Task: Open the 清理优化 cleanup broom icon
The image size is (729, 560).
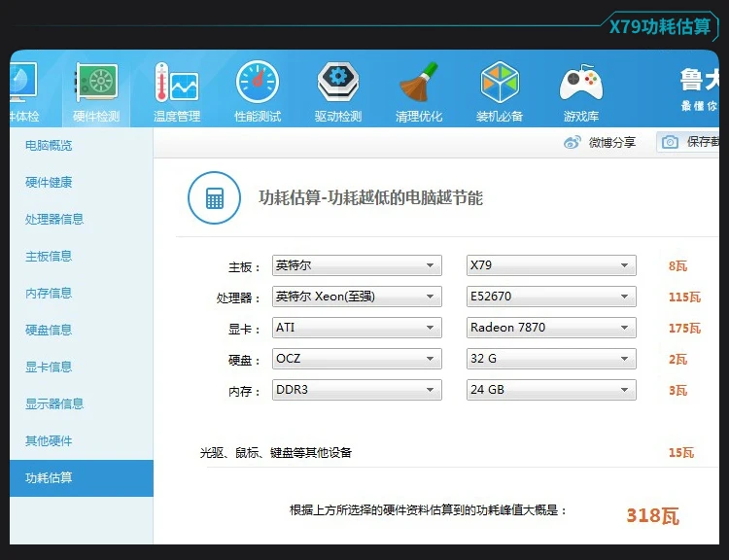Action: (x=418, y=82)
